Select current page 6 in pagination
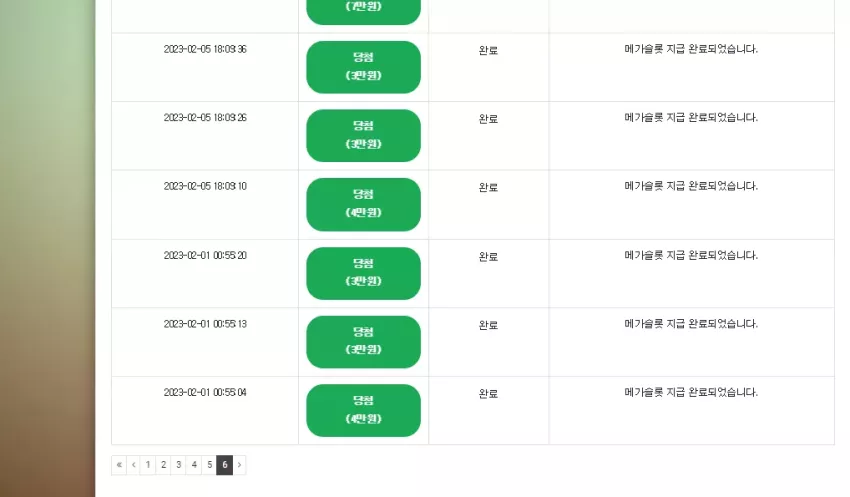The height and width of the screenshot is (497, 850). point(224,464)
